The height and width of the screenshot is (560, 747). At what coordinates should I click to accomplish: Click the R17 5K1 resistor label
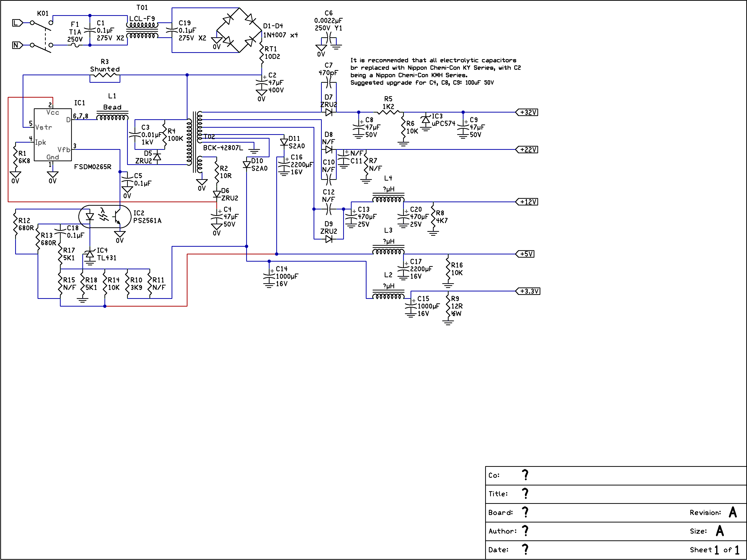(69, 254)
